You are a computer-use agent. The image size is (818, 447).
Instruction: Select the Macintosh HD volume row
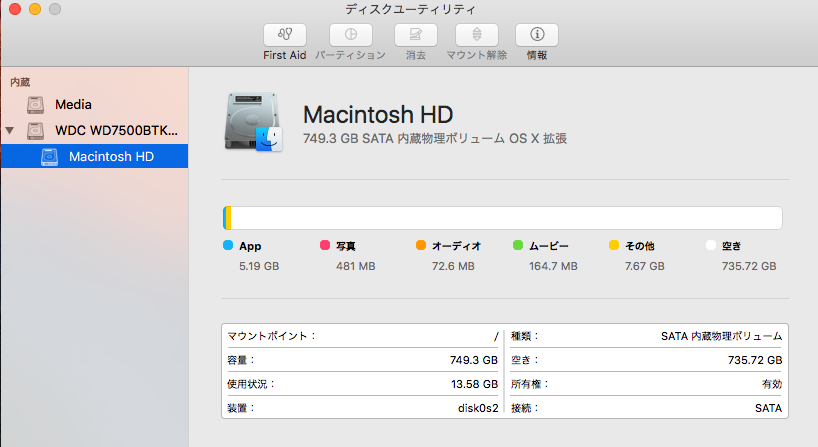111,157
